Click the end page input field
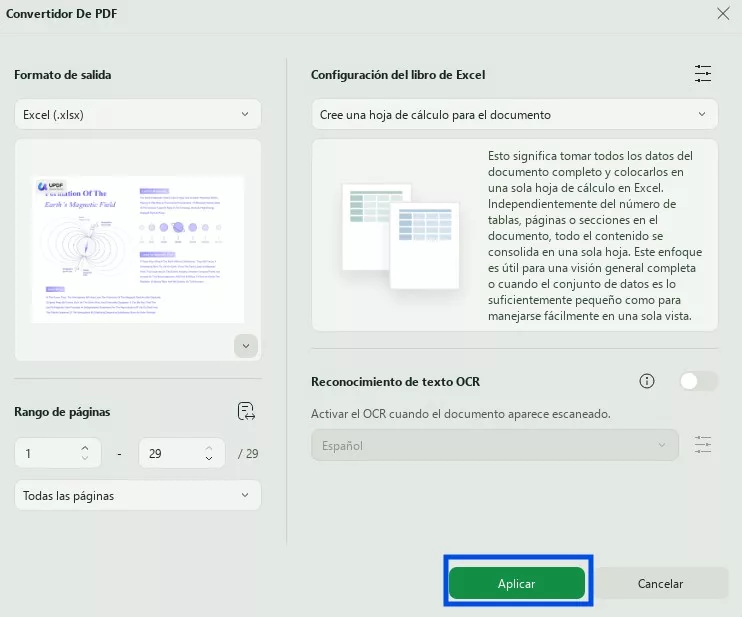This screenshot has height=617, width=742. pos(182,453)
